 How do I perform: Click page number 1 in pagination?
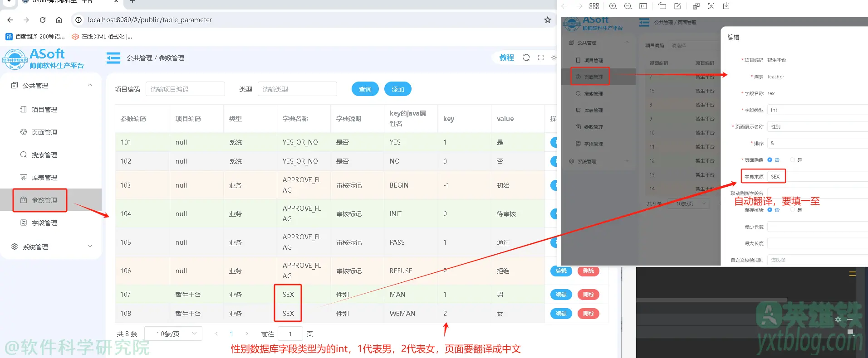[231, 334]
